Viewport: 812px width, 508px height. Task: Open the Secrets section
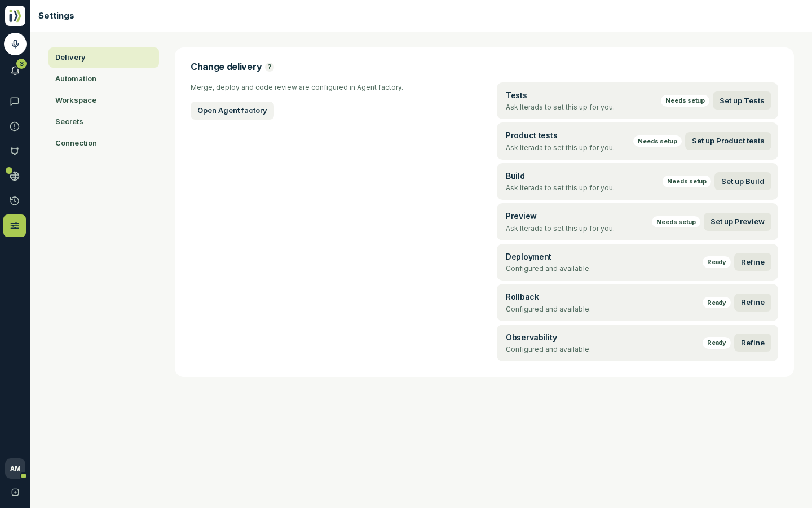[x=104, y=122]
